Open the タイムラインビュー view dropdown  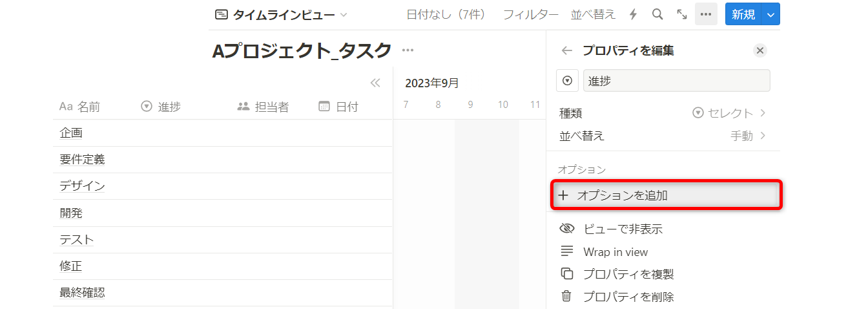coord(281,14)
